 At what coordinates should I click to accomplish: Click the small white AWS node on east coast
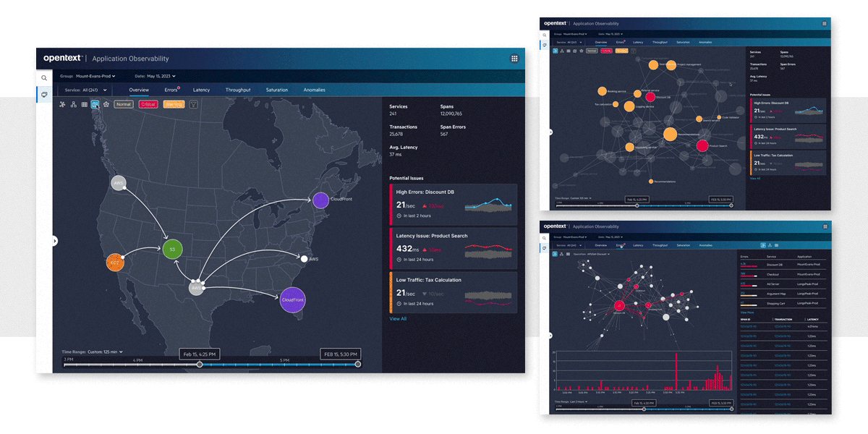[x=304, y=259]
